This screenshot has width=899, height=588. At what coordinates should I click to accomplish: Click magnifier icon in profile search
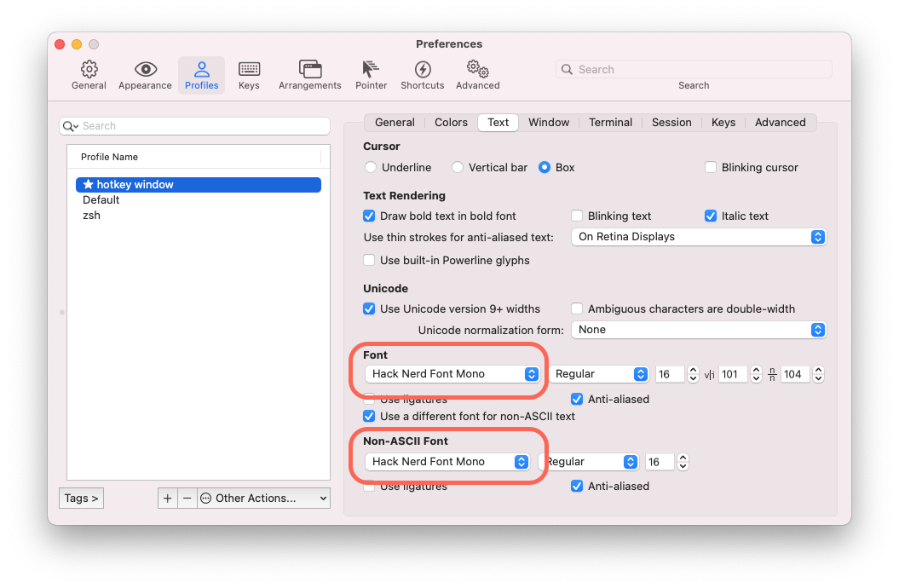[71, 126]
